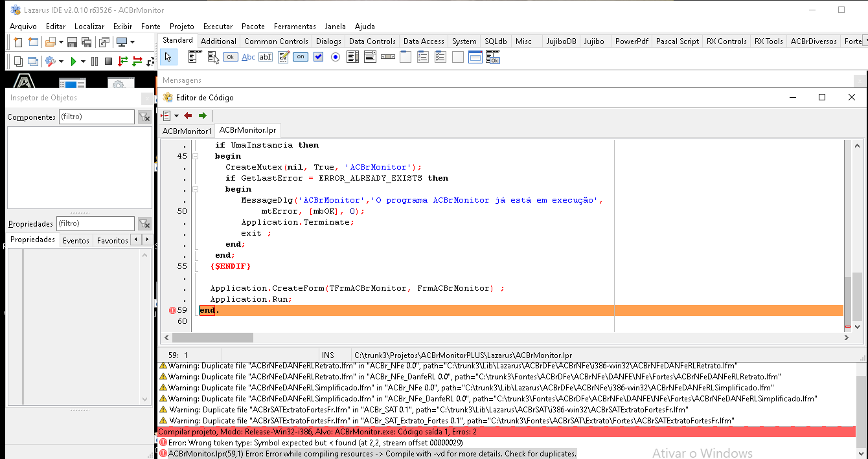Viewport: 868px width, 459px height.
Task: Click the View Forms icon
Action: (32, 62)
